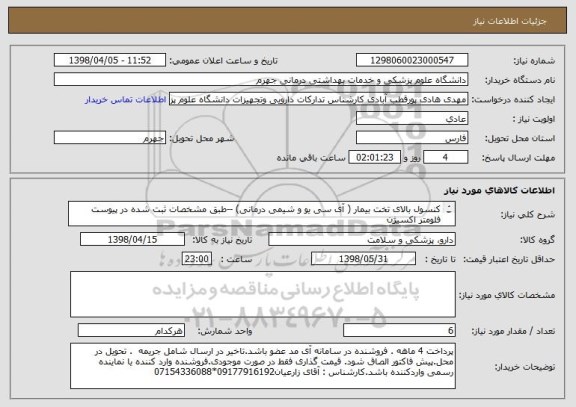Click the label اولویت نیاز
This screenshot has width=576, height=407.
pyautogui.click(x=534, y=119)
